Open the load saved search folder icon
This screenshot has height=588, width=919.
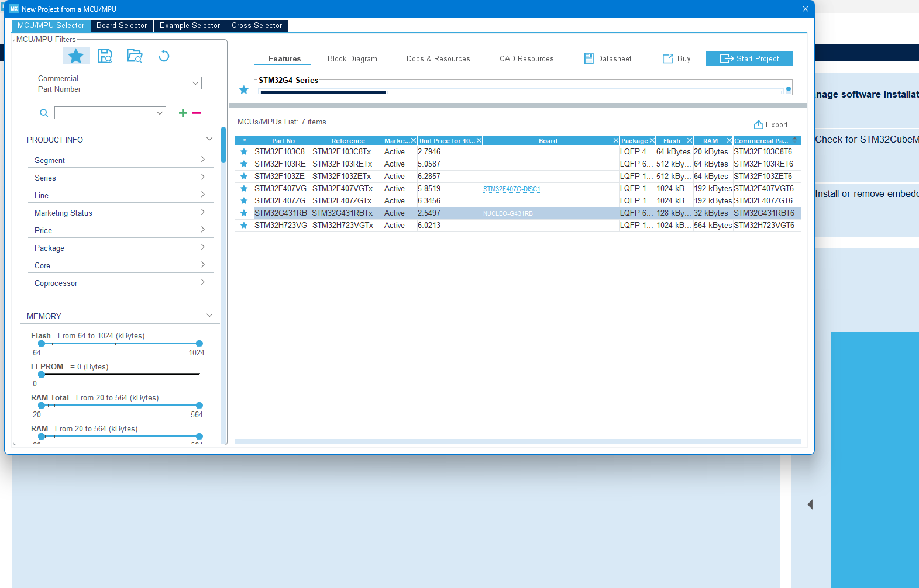[135, 56]
